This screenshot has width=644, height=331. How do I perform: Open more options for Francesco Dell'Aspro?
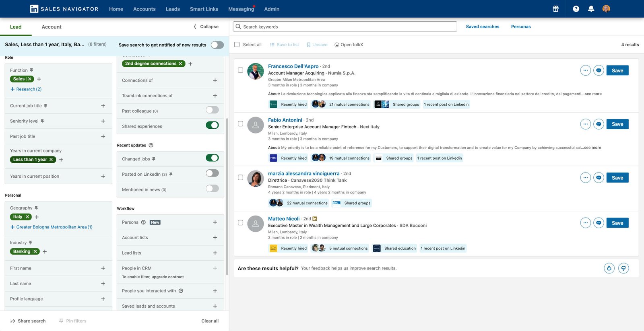586,70
